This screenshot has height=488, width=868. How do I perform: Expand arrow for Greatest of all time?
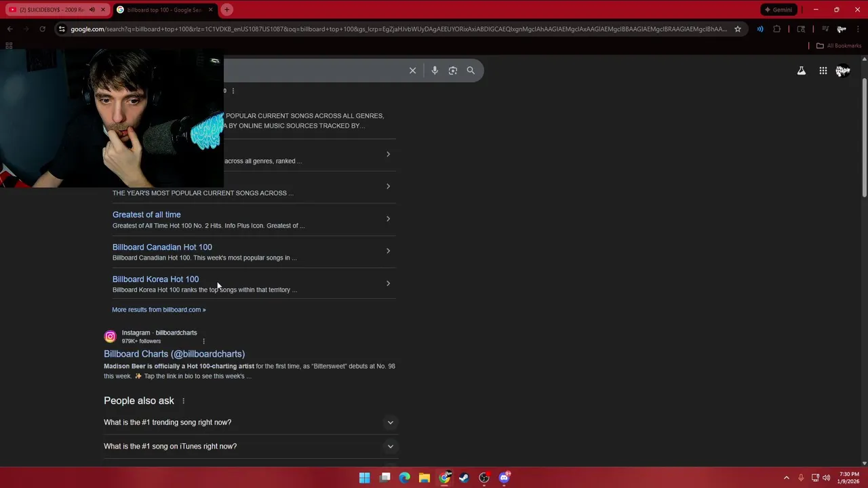[388, 219]
